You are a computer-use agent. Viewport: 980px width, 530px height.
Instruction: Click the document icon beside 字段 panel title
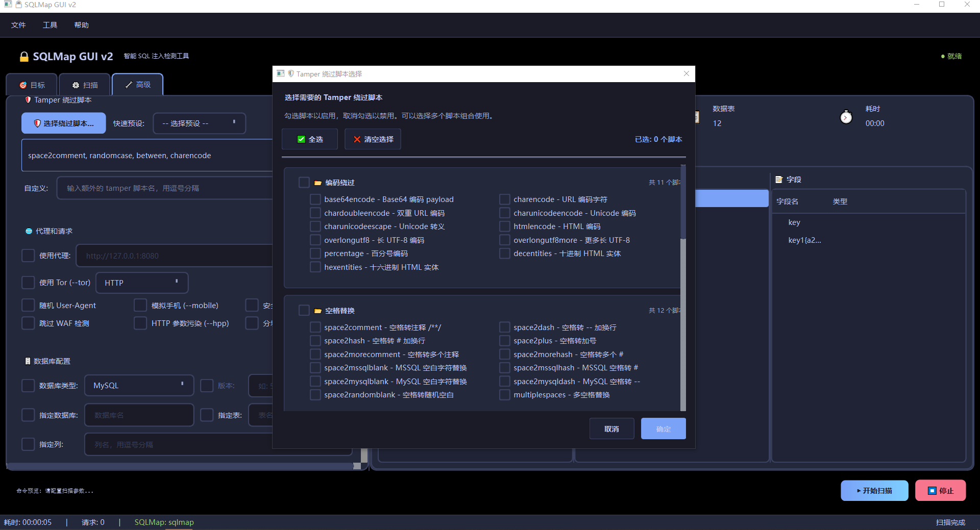(778, 179)
